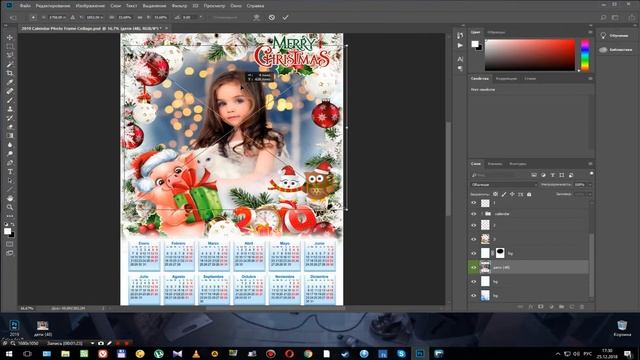Open the Библиотеки panel button
This screenshot has height=360, width=640.
(x=616, y=49)
